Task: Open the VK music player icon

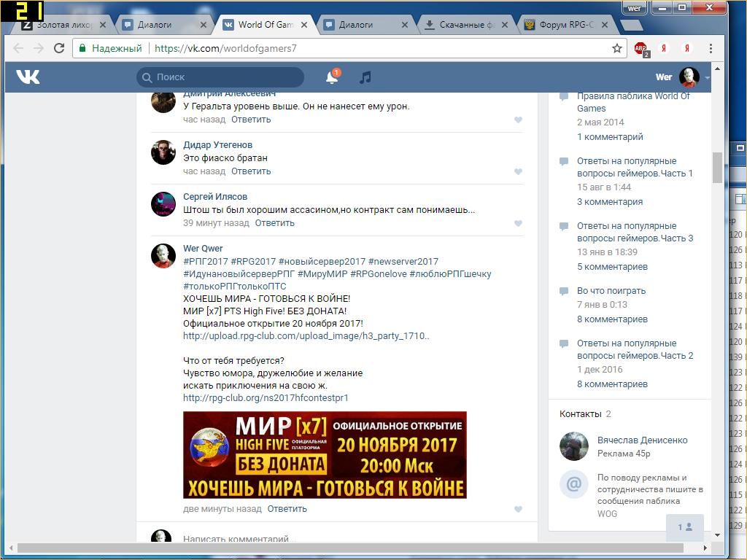Action: [x=365, y=77]
